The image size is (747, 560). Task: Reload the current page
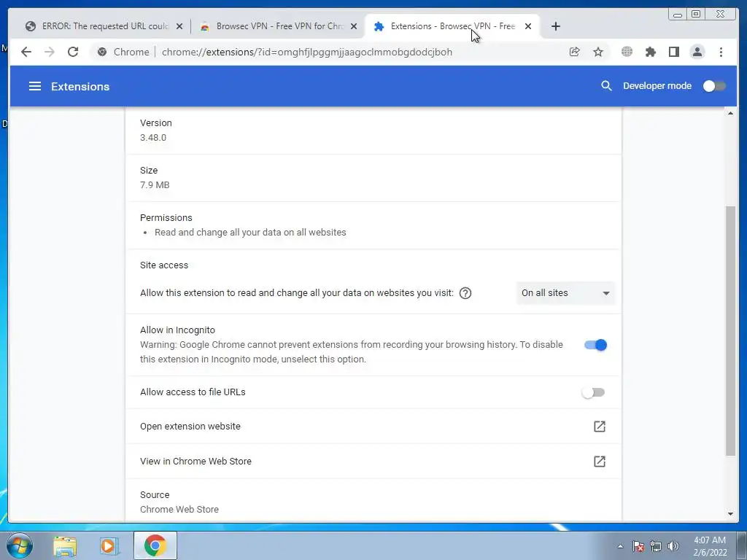[73, 52]
